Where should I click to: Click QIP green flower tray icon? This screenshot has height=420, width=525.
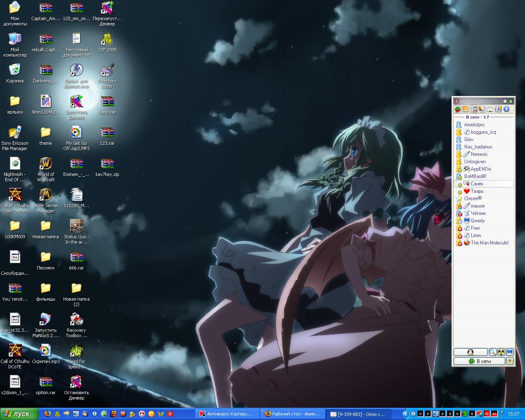465,414
